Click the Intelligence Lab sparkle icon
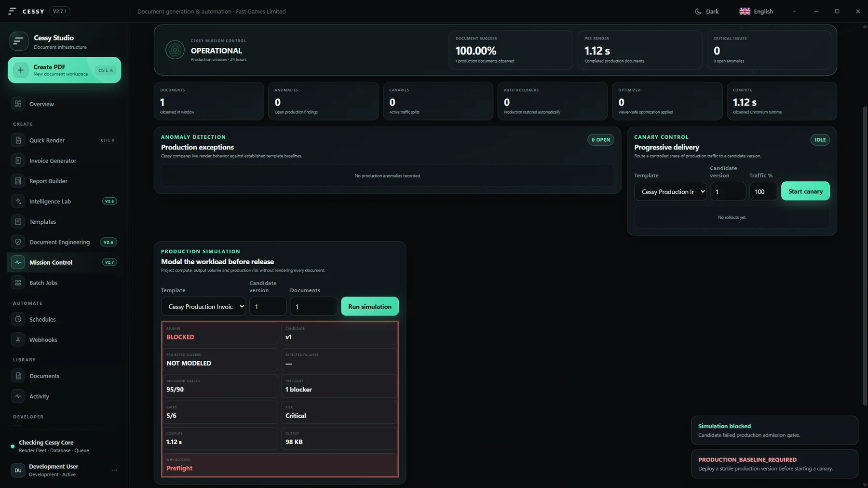Screen dimensions: 868x488 click(x=18, y=201)
